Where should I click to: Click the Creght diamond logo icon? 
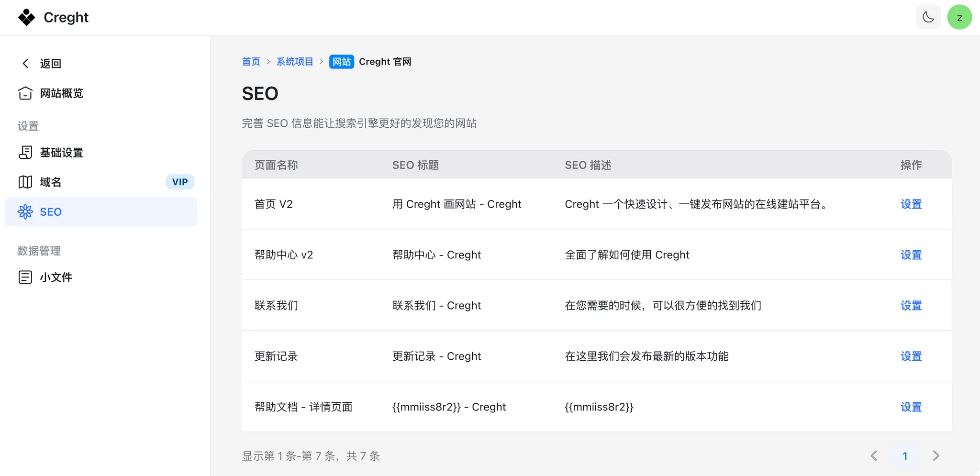coord(26,17)
